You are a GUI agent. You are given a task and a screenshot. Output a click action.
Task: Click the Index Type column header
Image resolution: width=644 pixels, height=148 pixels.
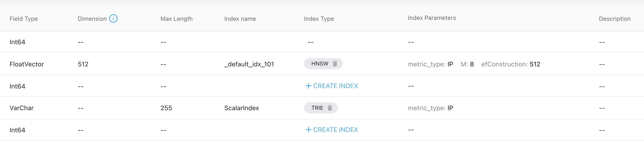[319, 19]
